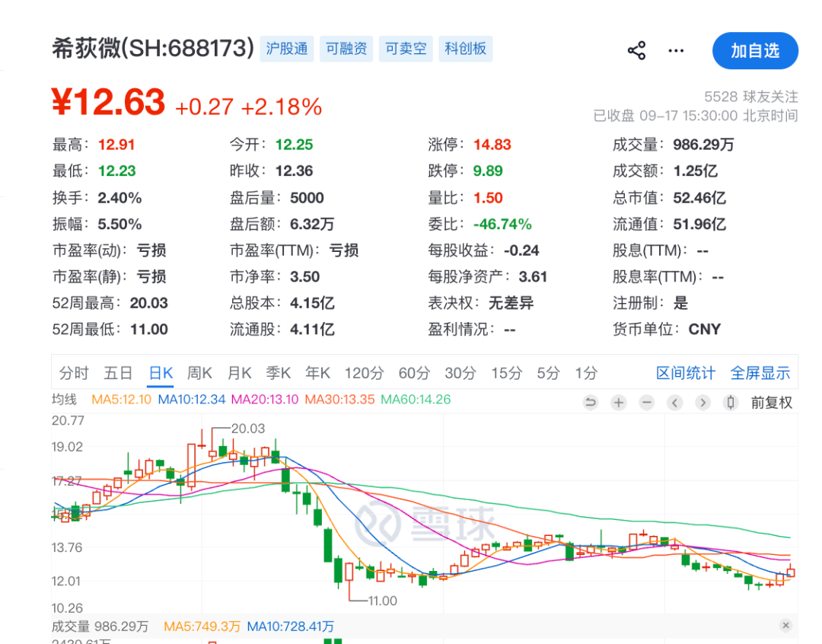Viewport: 822px width, 644px height.
Task: Click MA60:14.26 indicator
Action: pyautogui.click(x=416, y=400)
